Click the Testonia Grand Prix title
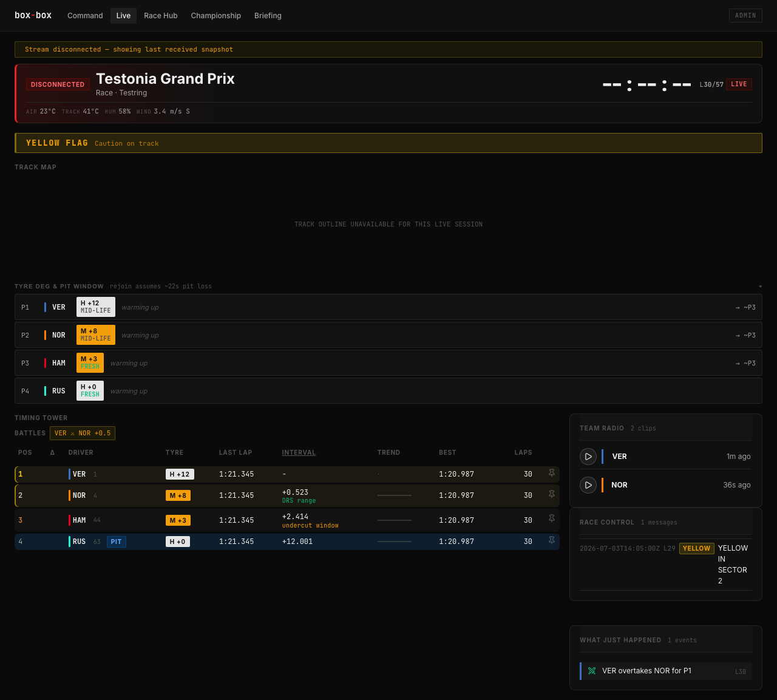Screen dimensions: 777x700 (165, 79)
